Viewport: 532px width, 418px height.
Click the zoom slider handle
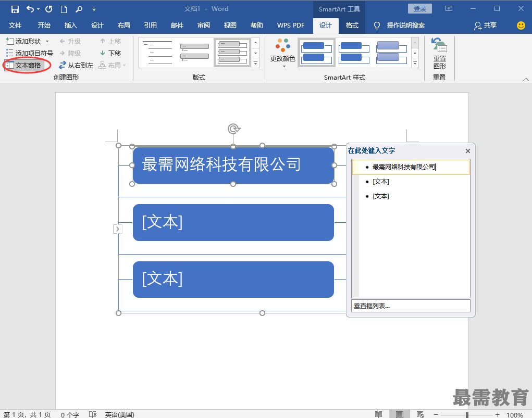coord(467,414)
